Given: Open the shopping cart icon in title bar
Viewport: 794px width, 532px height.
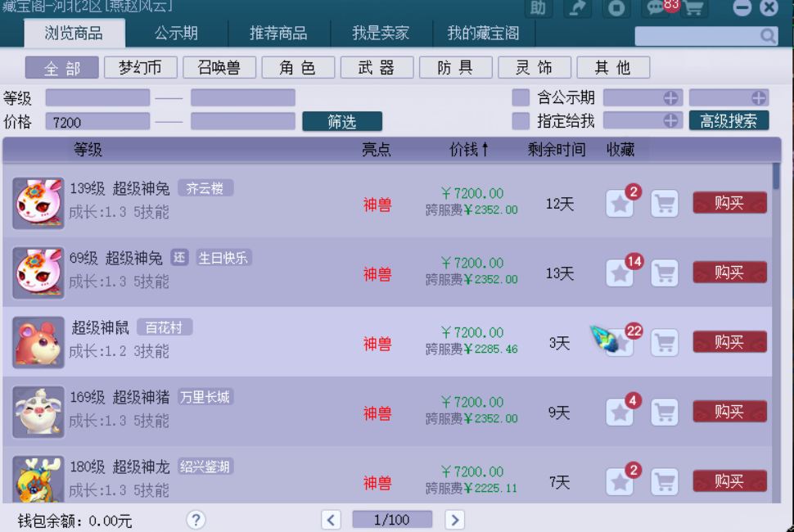Looking at the screenshot, I should coord(692,8).
